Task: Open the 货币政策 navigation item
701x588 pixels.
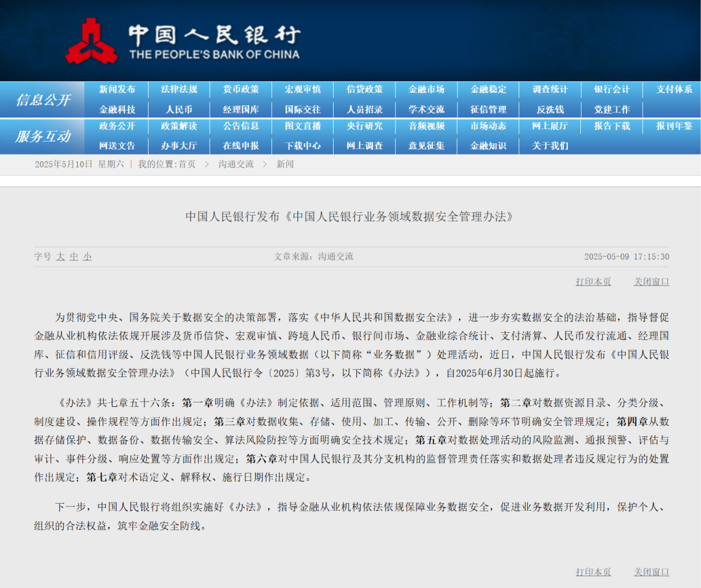Action: tap(241, 90)
